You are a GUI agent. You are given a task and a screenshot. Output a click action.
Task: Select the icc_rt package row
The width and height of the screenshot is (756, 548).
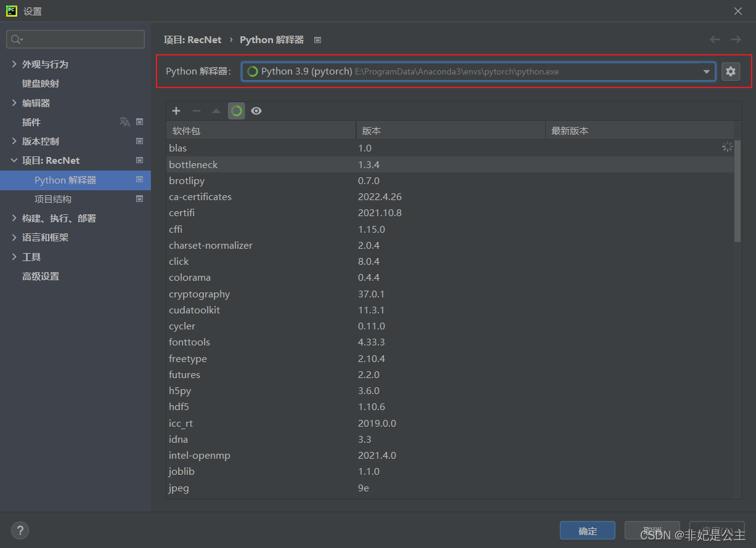[450, 423]
